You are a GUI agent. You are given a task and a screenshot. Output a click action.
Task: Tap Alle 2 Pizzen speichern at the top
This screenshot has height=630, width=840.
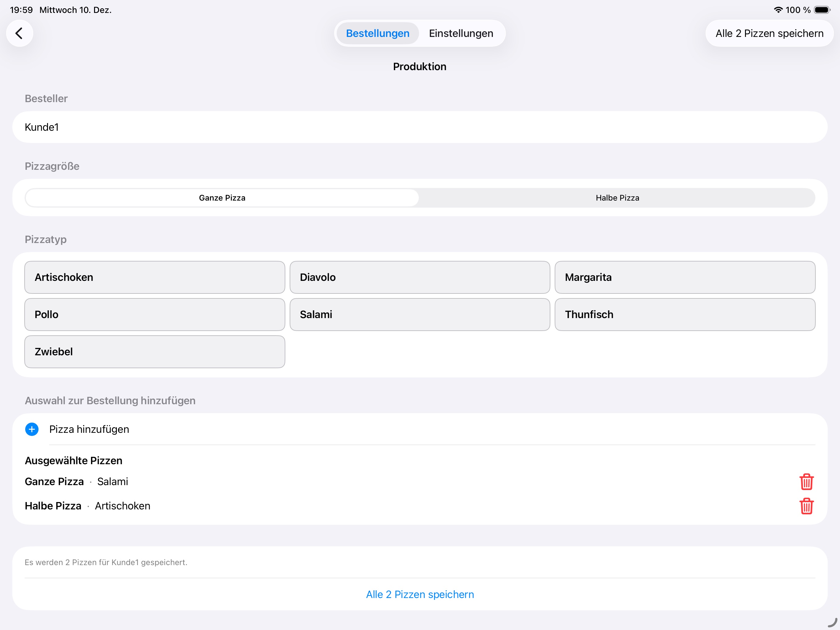(769, 33)
